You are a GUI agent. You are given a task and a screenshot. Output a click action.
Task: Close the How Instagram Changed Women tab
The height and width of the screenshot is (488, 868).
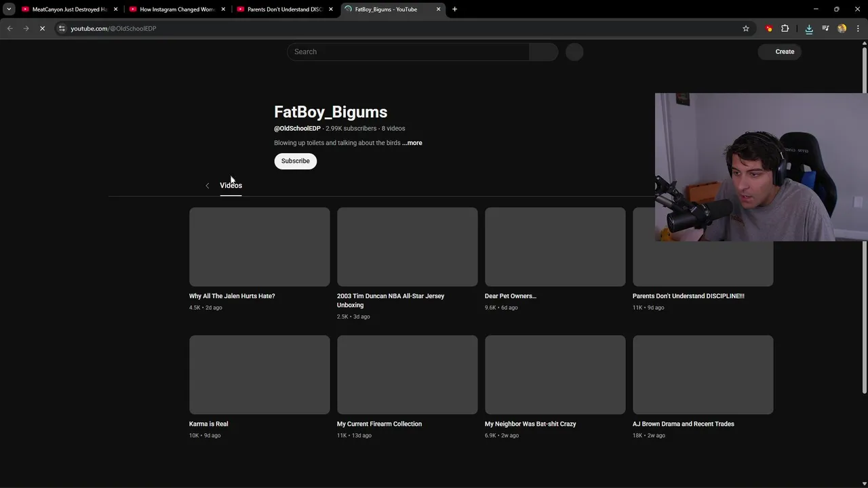[223, 9]
